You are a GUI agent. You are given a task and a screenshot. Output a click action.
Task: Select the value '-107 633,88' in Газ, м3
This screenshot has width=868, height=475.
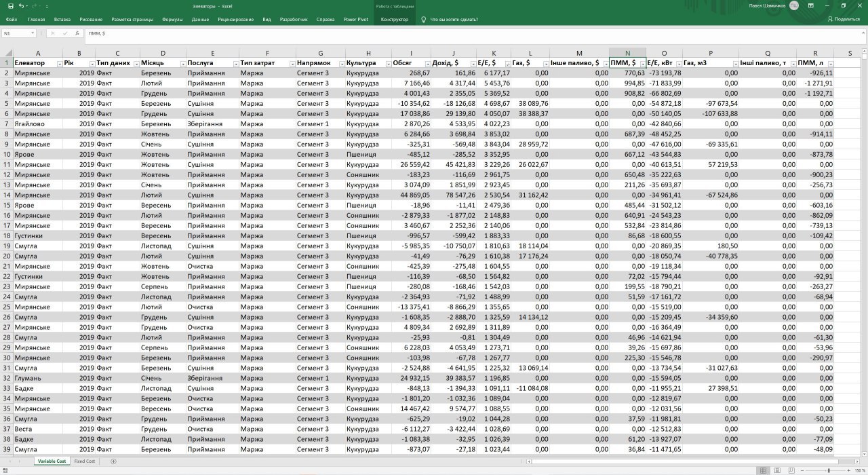point(710,114)
